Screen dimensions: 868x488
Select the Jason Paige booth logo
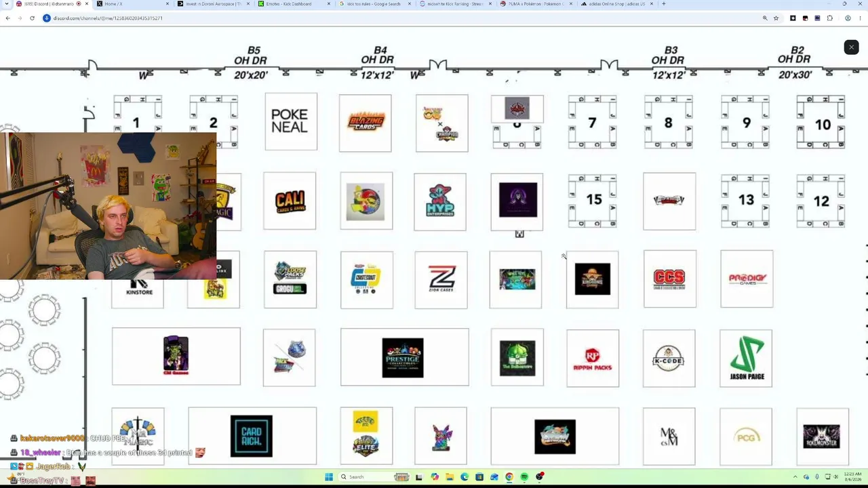[x=746, y=358]
